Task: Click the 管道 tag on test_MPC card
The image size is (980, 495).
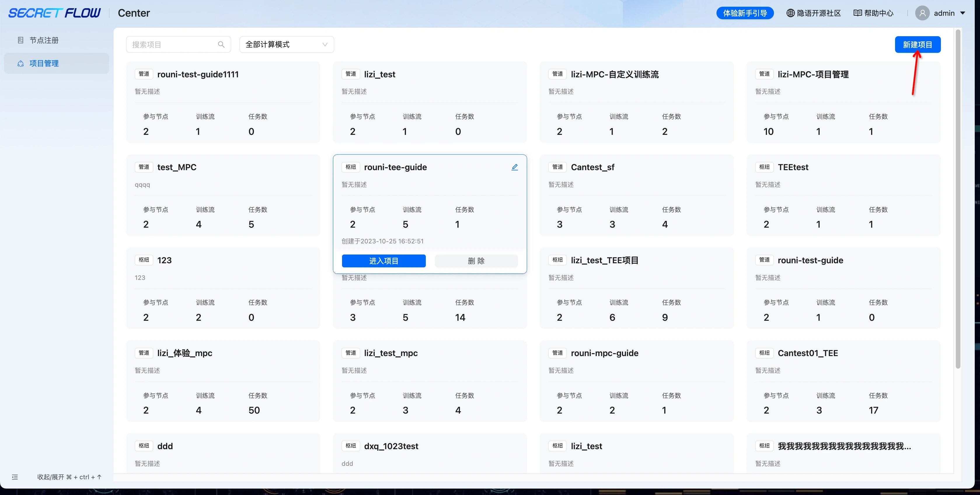Action: click(x=144, y=167)
